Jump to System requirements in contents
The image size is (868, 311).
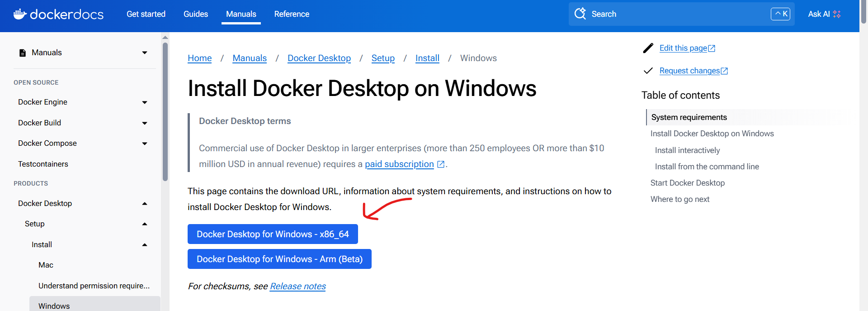(x=689, y=117)
